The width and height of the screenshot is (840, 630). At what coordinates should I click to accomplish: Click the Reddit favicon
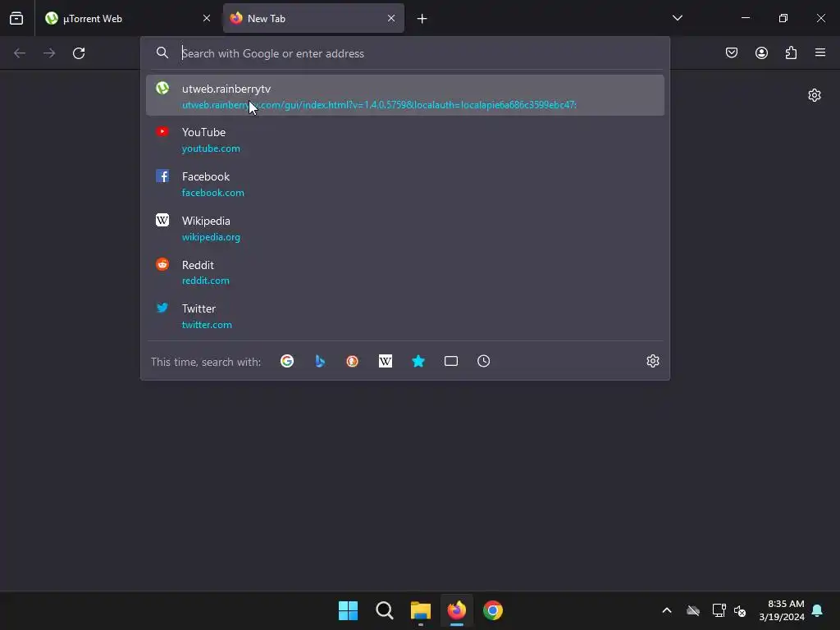coord(162,264)
